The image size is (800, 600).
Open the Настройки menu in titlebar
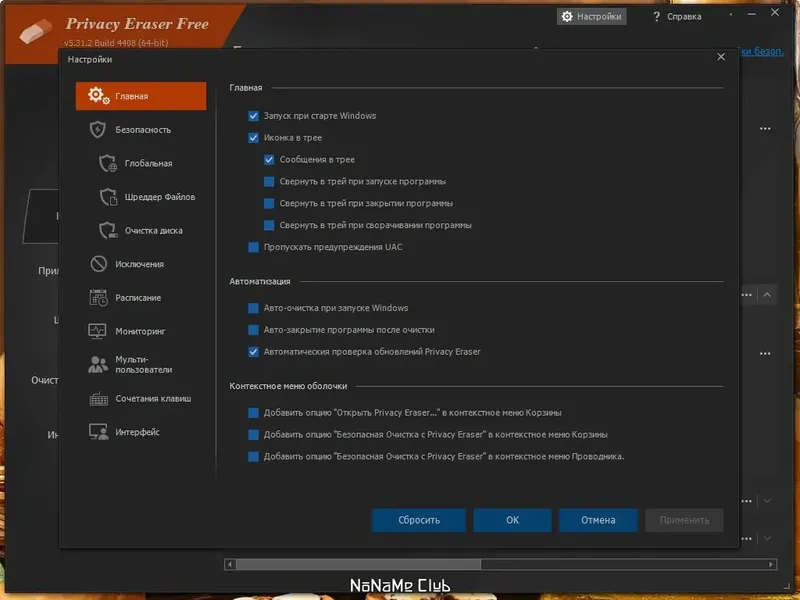pyautogui.click(x=592, y=15)
